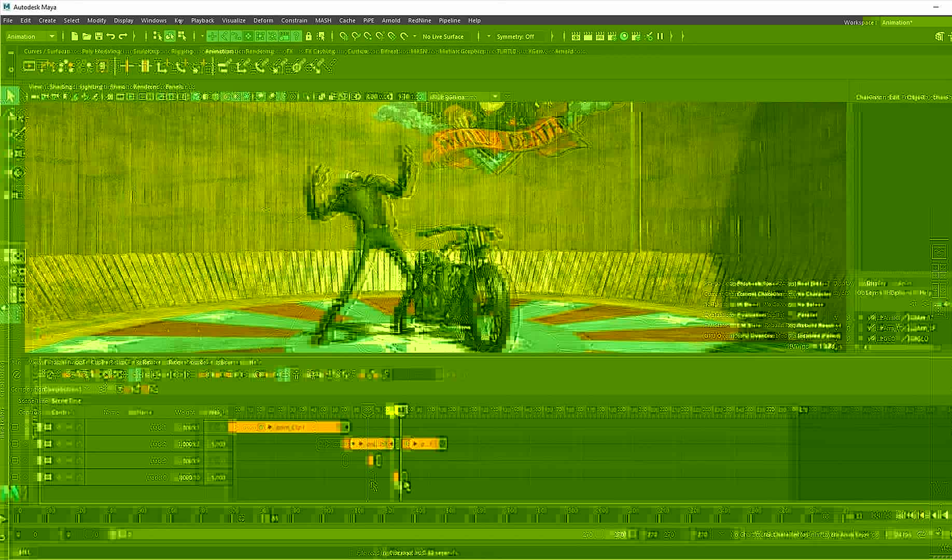Viewport: 952px width, 560px height.
Task: Click Render Current Frame icon
Action: 588,36
